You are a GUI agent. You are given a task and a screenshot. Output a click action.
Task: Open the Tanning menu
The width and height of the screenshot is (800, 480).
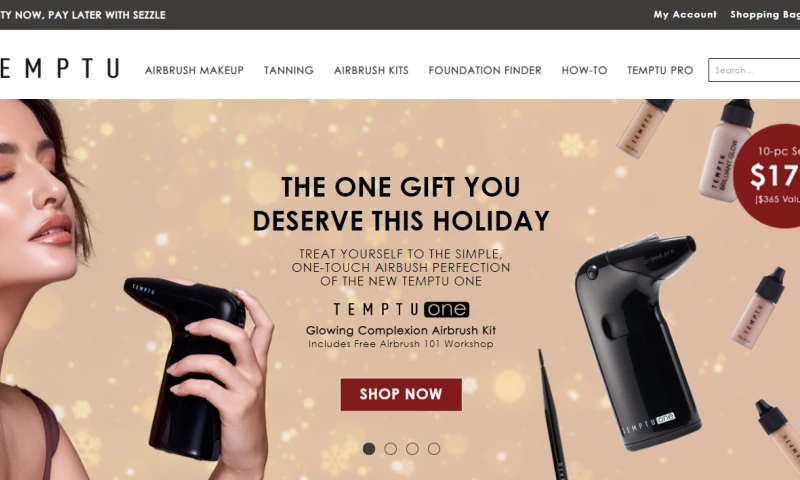pos(289,70)
